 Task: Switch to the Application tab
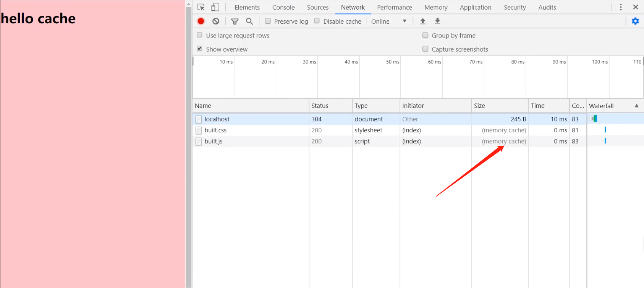click(476, 7)
